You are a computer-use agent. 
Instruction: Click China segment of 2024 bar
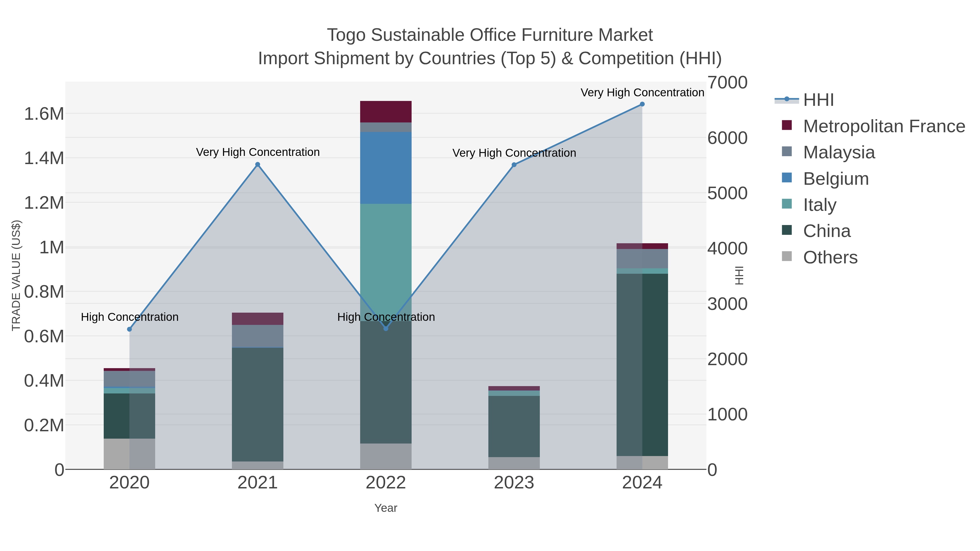click(x=642, y=365)
